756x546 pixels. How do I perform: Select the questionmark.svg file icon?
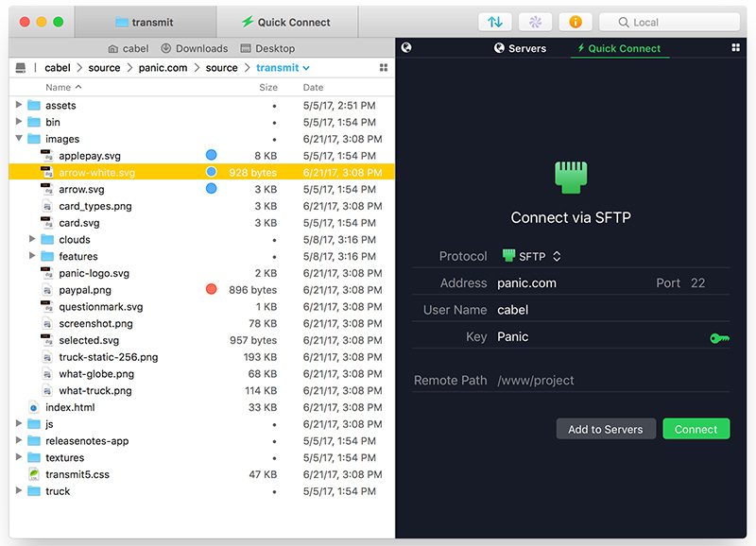point(46,306)
